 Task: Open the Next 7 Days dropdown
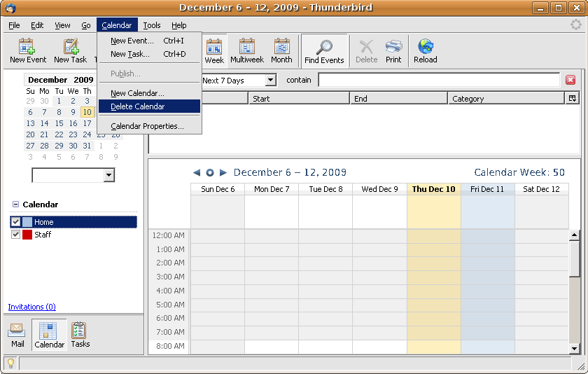[271, 80]
